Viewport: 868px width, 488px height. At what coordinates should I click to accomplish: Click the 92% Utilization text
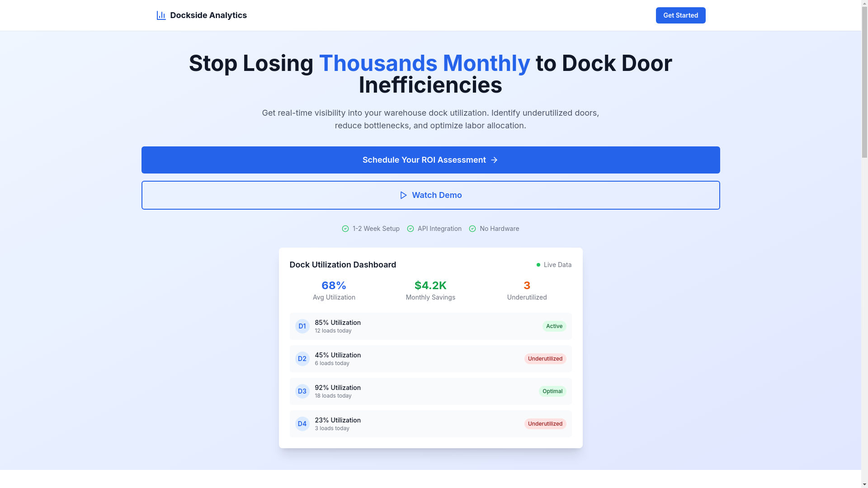tap(338, 388)
